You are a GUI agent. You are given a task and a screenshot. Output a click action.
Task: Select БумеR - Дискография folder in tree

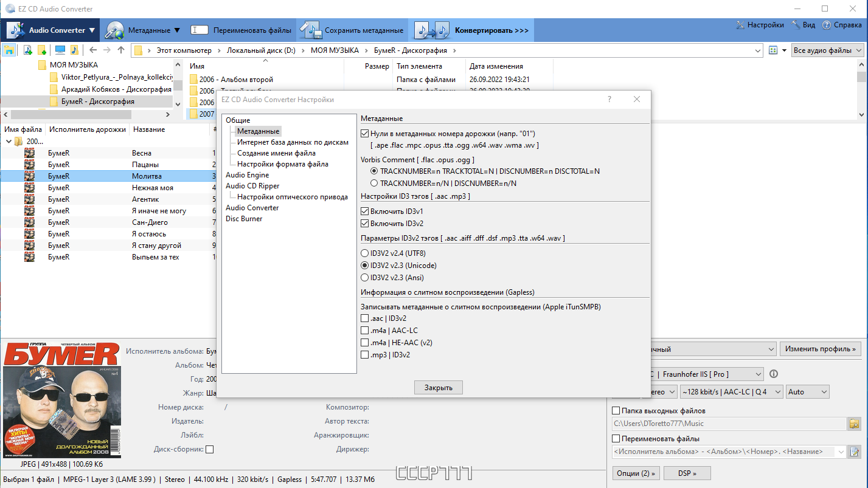98,101
